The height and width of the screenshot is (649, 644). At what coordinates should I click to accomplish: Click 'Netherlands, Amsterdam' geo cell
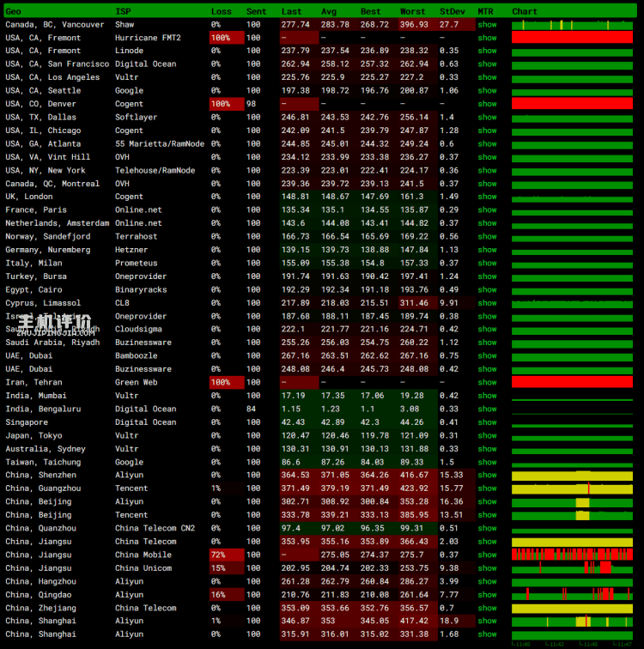coord(58,223)
